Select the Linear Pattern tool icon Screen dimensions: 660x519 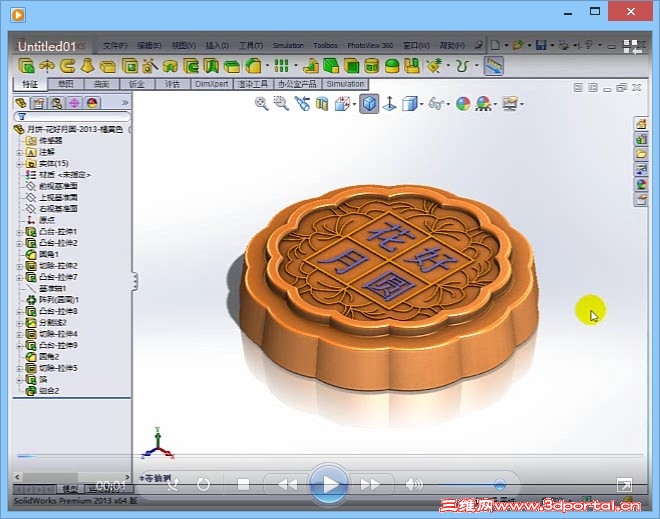click(281, 66)
